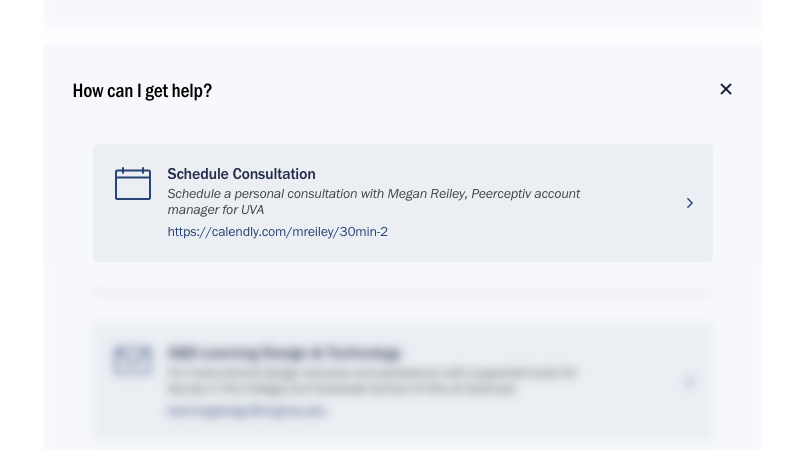Select the 'Schedule Consultation' title text
The width and height of the screenshot is (800, 450).
coord(241,174)
